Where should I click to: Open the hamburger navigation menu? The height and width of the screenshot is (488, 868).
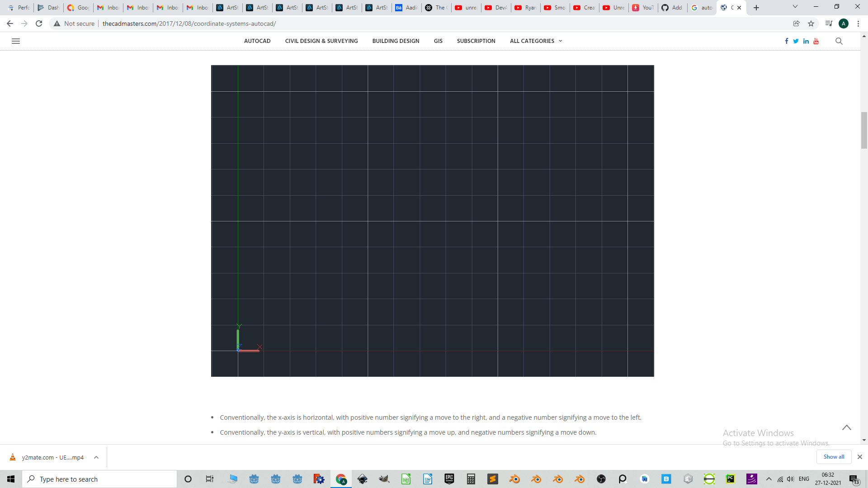(x=16, y=41)
